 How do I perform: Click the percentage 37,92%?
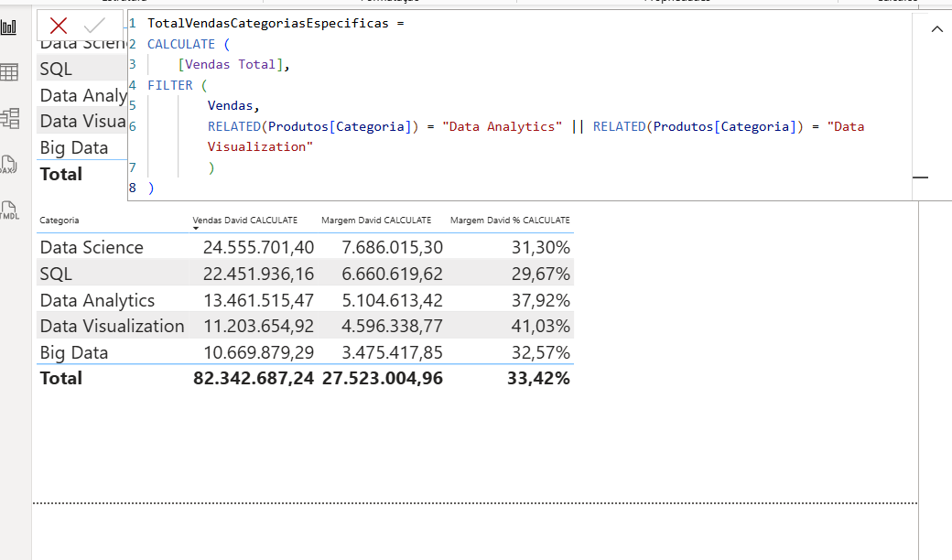pos(541,300)
